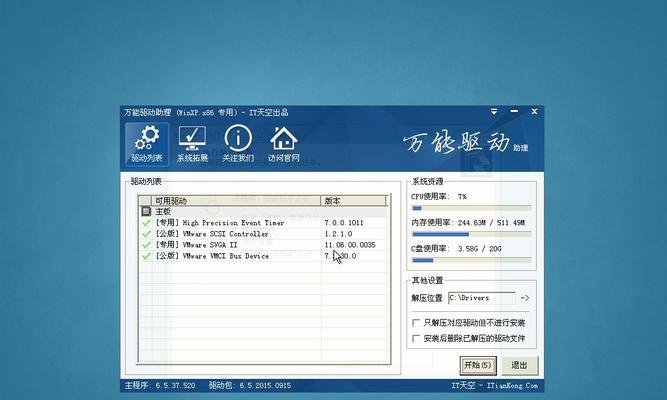The height and width of the screenshot is (400, 667).
Task: Close the 万能驱动助理 window
Action: tap(534, 111)
